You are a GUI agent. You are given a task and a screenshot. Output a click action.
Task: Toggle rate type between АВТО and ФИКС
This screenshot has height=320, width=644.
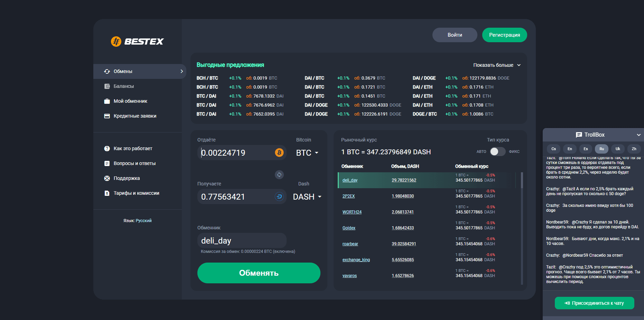point(497,152)
